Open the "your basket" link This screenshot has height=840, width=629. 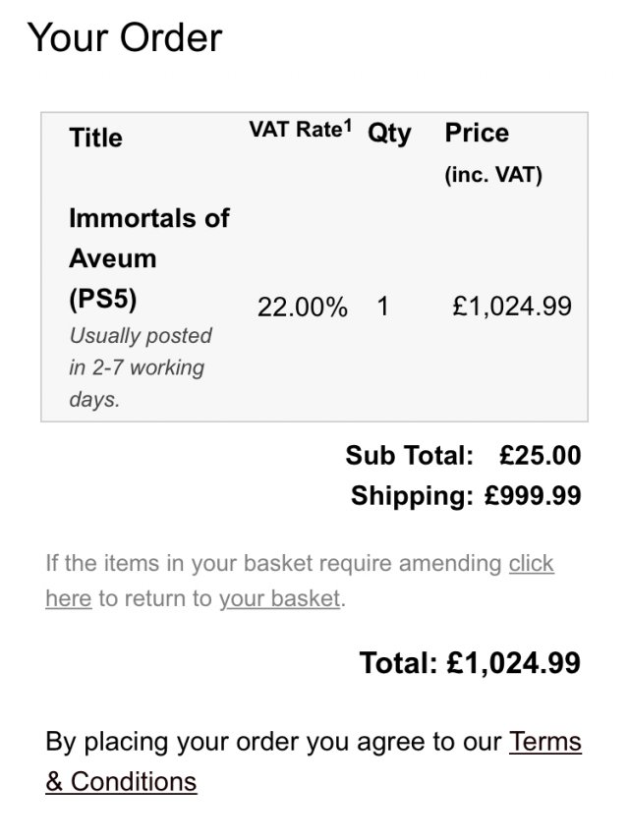(x=279, y=598)
